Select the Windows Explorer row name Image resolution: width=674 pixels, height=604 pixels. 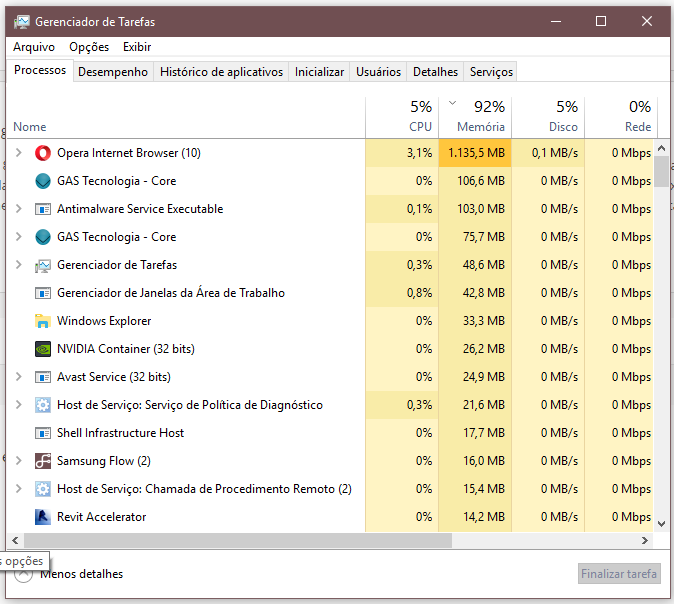(x=104, y=321)
